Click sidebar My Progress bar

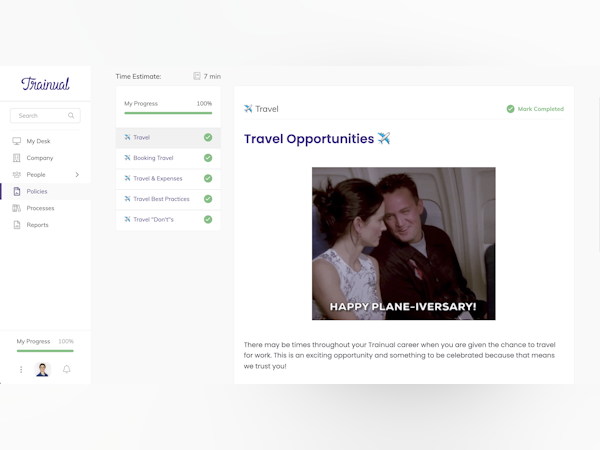pos(45,351)
